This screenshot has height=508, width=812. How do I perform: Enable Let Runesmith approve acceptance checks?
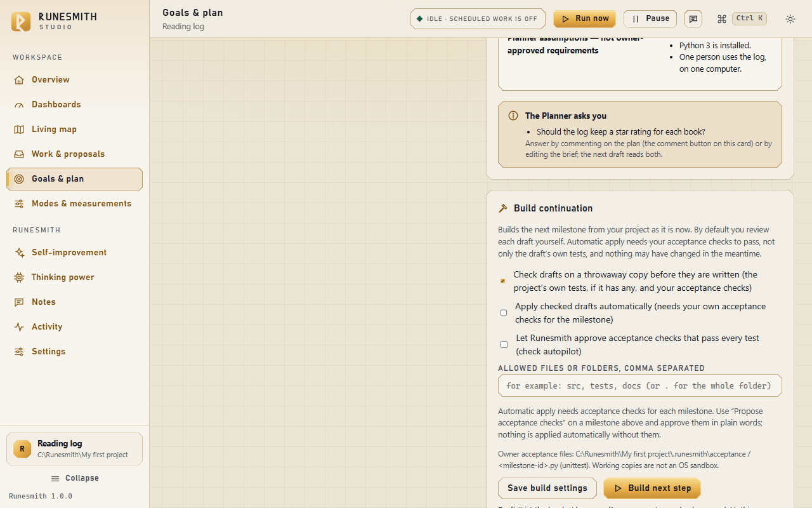click(x=504, y=344)
